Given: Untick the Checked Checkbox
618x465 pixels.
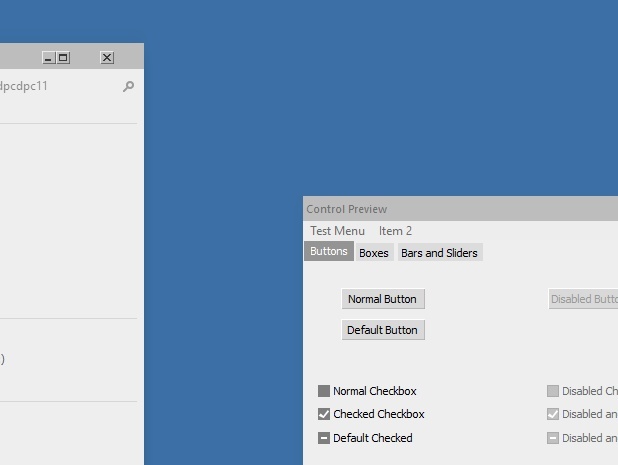Looking at the screenshot, I should point(324,414).
